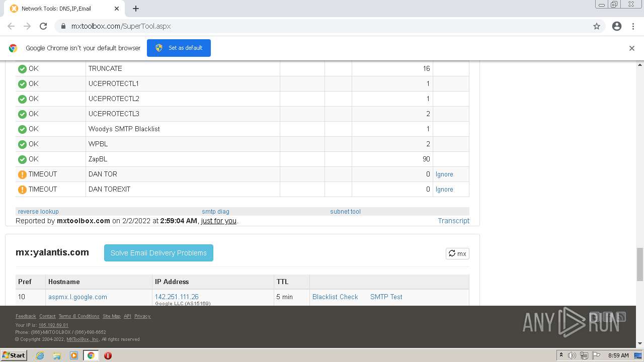Click green OK check icon for WPBL
644x362 pixels.
coord(22,144)
